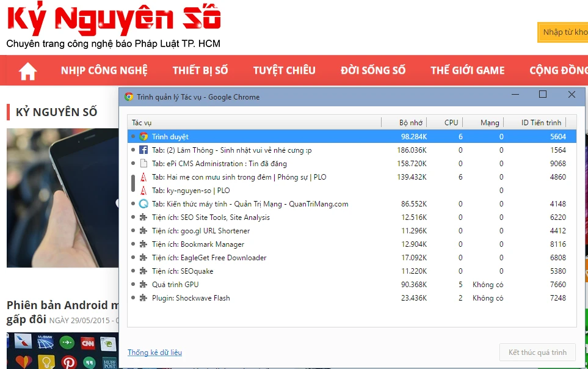588x369 pixels.
Task: Click puzzle icon beside Quá trình GPU
Action: (x=143, y=285)
